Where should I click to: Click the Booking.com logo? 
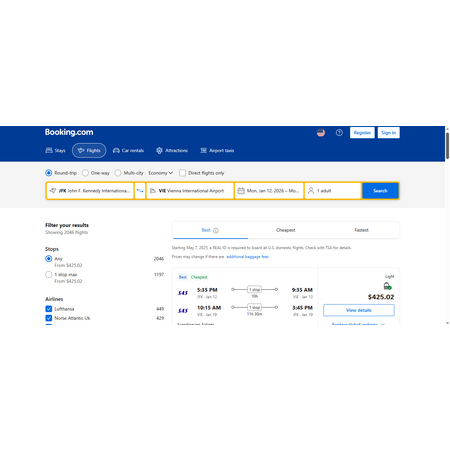(69, 132)
